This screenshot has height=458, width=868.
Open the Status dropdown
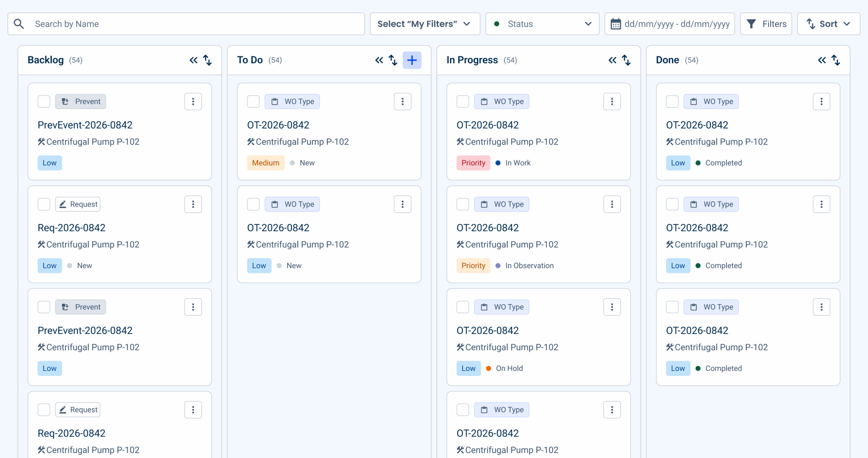coord(542,24)
